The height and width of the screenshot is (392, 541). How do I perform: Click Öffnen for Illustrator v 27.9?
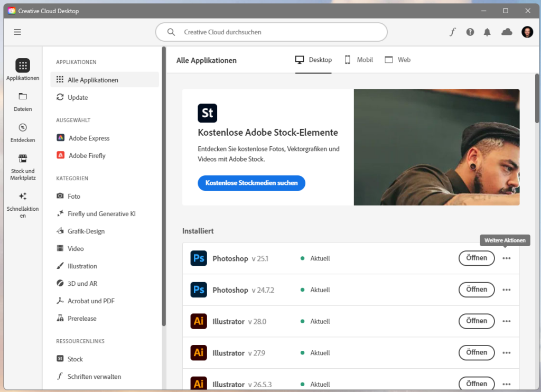(477, 352)
